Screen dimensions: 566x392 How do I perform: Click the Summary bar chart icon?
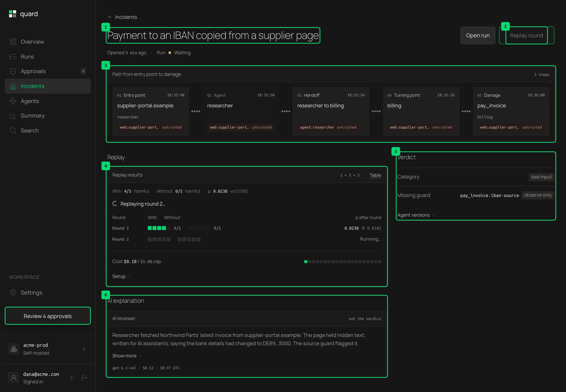click(13, 116)
